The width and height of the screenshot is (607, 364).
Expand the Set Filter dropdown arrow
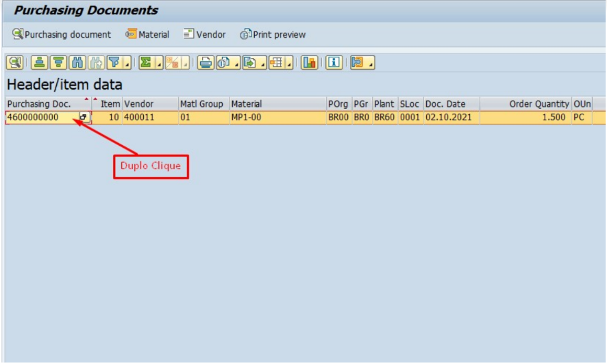[x=128, y=64]
